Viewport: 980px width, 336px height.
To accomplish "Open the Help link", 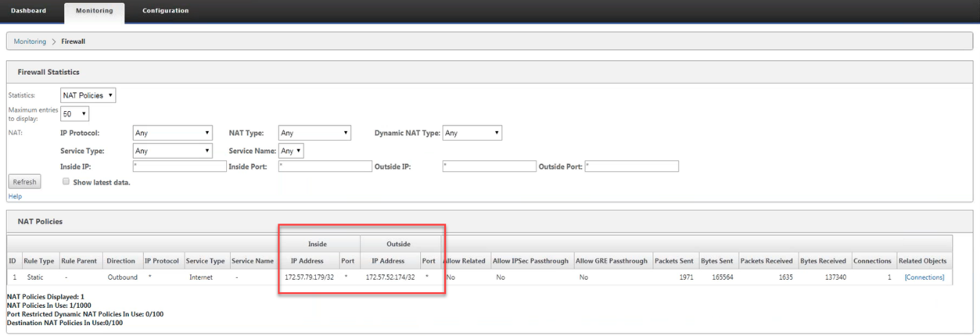I will click(15, 196).
